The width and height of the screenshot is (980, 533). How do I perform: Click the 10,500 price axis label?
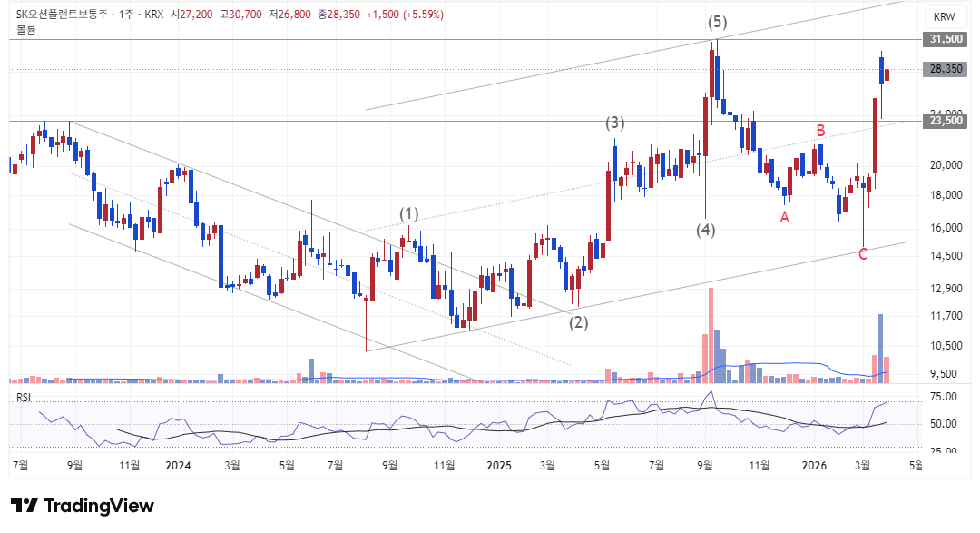click(946, 346)
